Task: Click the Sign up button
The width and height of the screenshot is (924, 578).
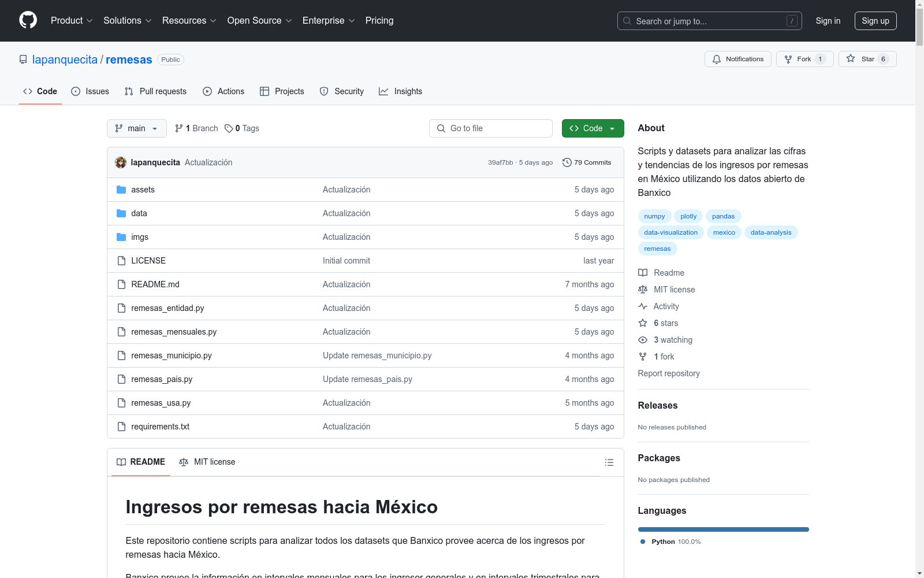Action: (875, 21)
